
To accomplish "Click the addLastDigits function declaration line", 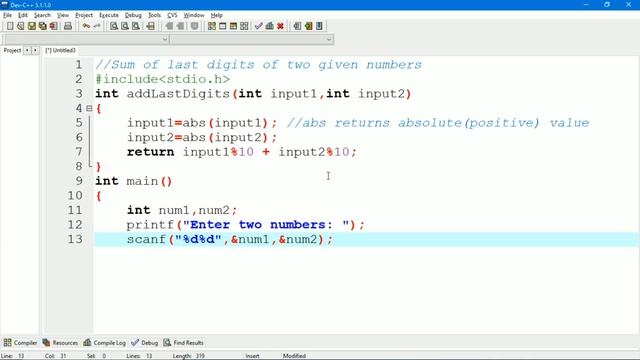I will coord(253,94).
